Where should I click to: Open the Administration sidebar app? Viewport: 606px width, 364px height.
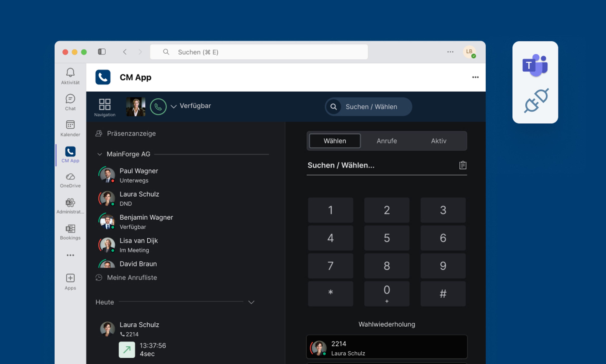[70, 206]
